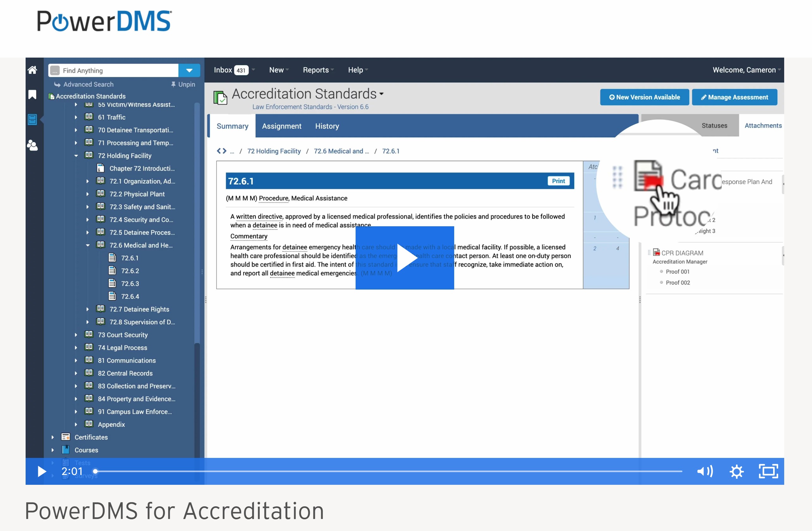Click the large center play button
This screenshot has width=812, height=531.
pos(405,258)
